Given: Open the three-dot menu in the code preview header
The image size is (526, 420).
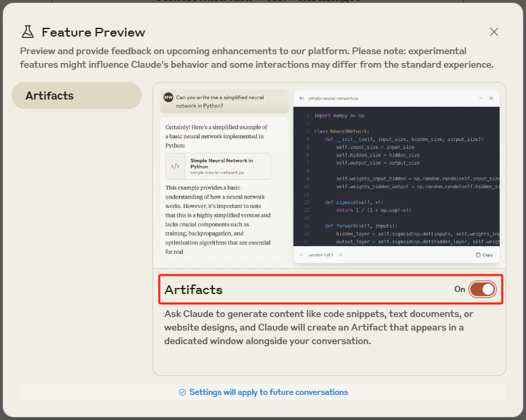Looking at the screenshot, I should [481, 98].
